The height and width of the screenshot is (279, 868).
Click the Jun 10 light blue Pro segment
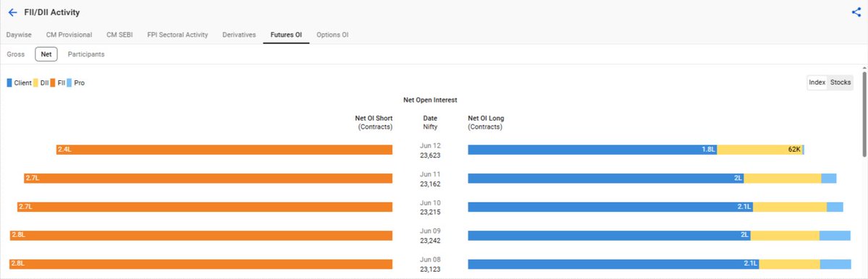pos(835,207)
